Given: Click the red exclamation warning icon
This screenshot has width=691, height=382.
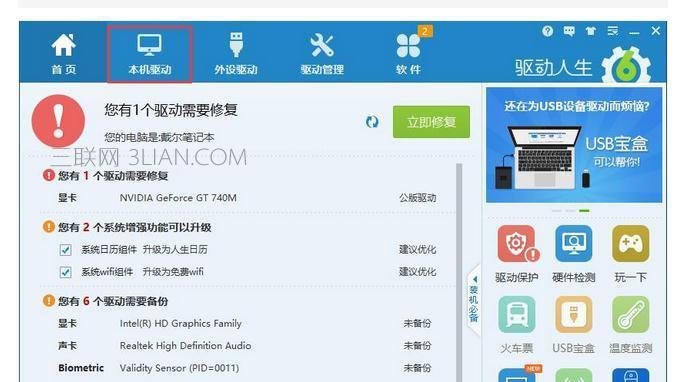Looking at the screenshot, I should coord(58,121).
